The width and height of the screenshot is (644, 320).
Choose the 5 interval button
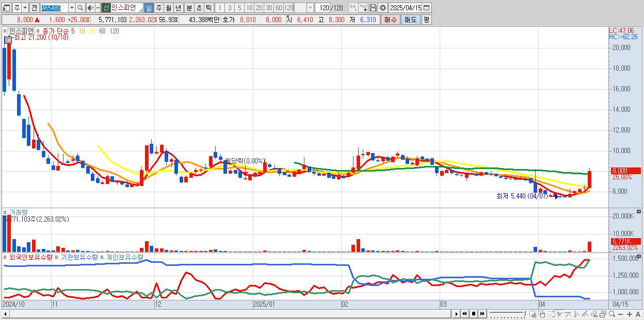point(239,8)
